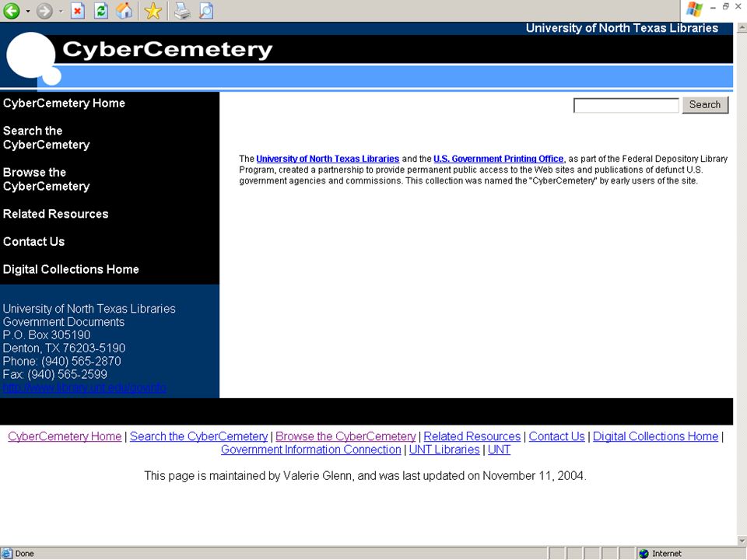This screenshot has width=747, height=560.
Task: Click the magnifier Print Preview icon
Action: [205, 10]
